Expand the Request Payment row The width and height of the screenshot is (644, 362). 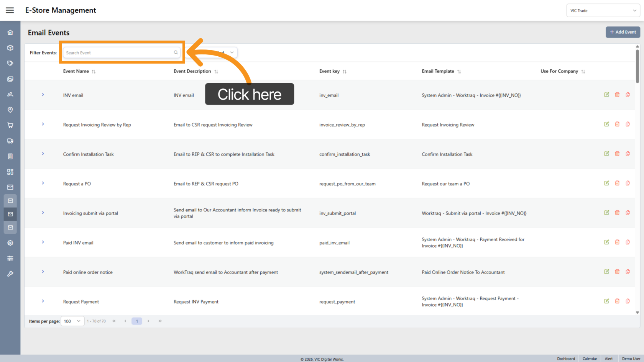point(43,301)
